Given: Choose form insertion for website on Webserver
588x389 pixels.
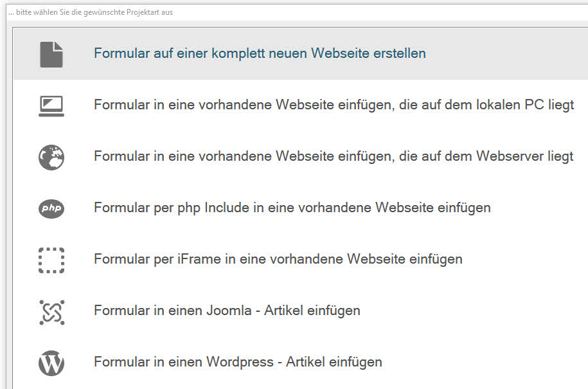Looking at the screenshot, I should 334,156.
